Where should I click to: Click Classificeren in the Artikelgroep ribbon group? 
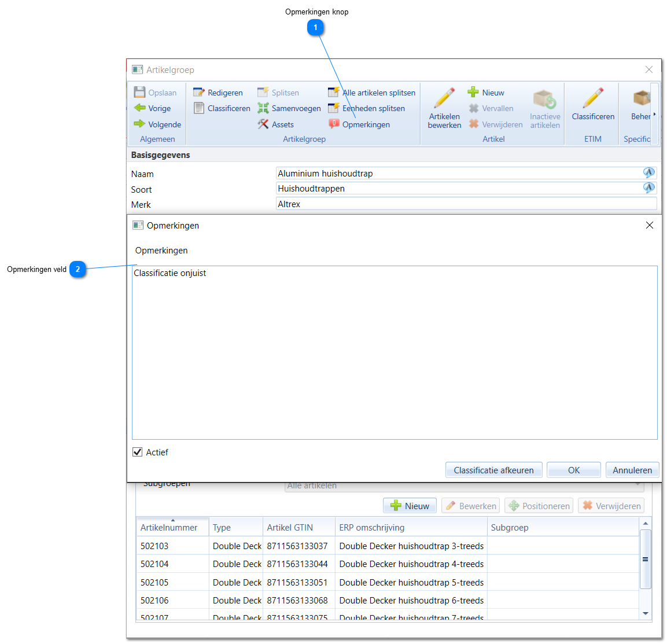222,108
